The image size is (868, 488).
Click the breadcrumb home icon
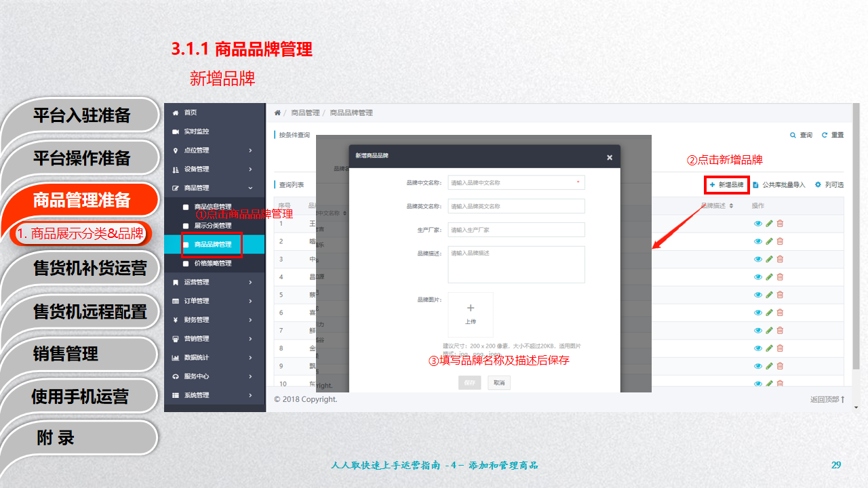pos(277,113)
